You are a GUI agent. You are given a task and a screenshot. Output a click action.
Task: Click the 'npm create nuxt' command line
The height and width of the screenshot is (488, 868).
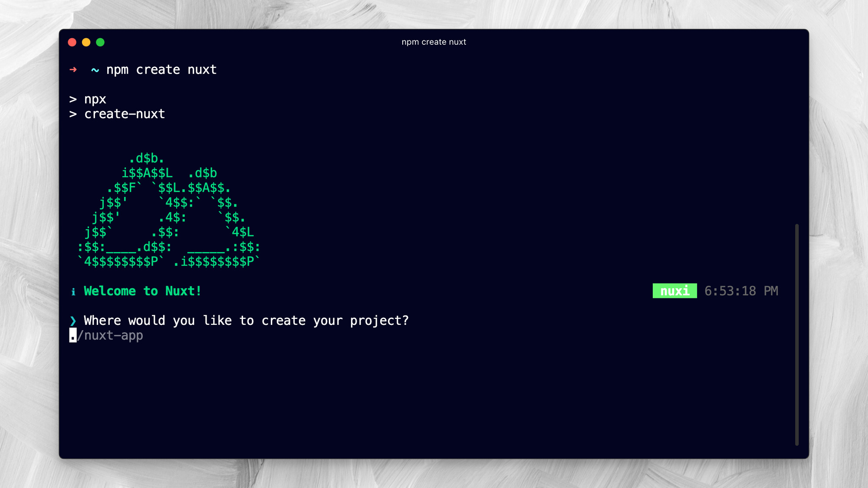pos(161,70)
